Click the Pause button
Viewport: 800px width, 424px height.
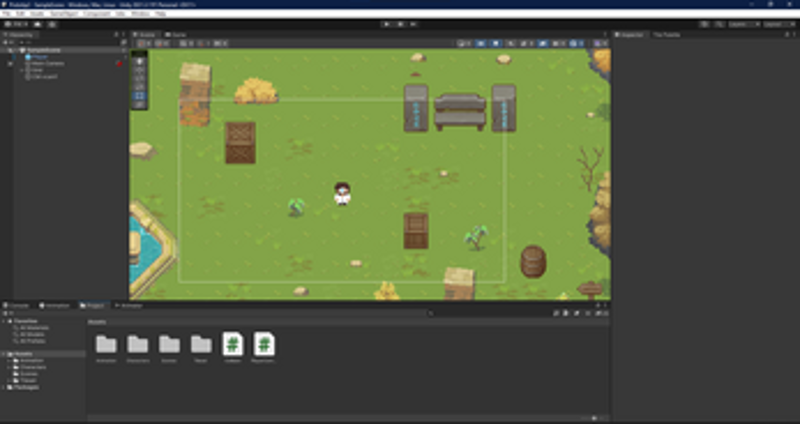click(400, 24)
